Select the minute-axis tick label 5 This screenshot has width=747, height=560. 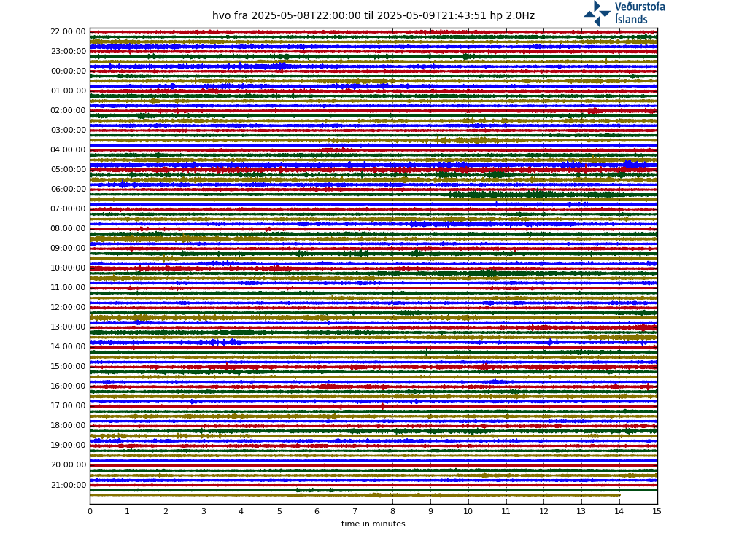click(279, 511)
